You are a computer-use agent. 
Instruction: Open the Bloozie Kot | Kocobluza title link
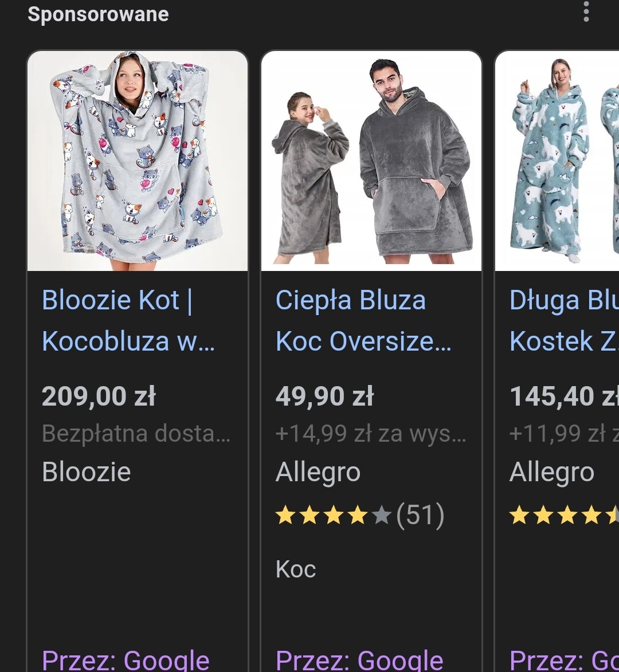pyautogui.click(x=128, y=321)
